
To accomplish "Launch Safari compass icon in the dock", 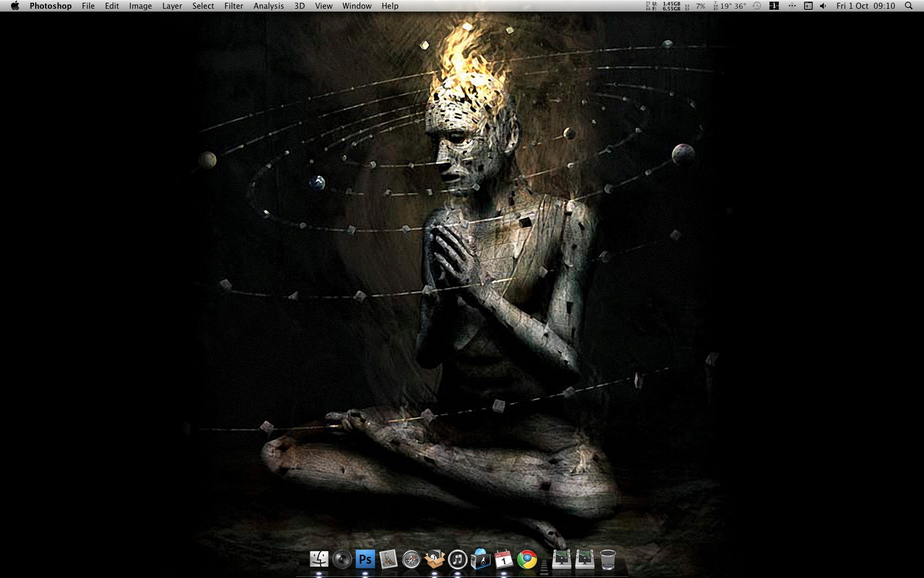I will [x=411, y=559].
